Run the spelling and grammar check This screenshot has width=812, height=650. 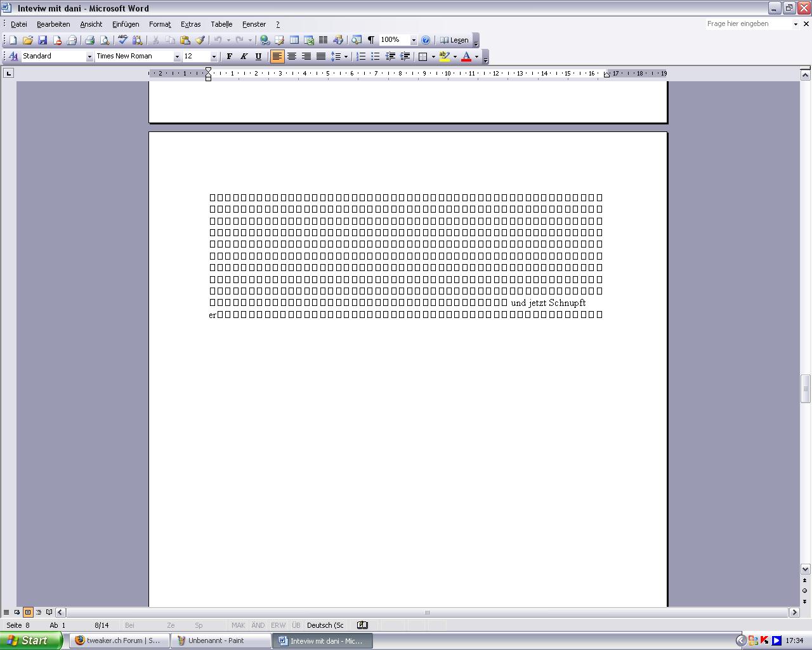coord(122,40)
